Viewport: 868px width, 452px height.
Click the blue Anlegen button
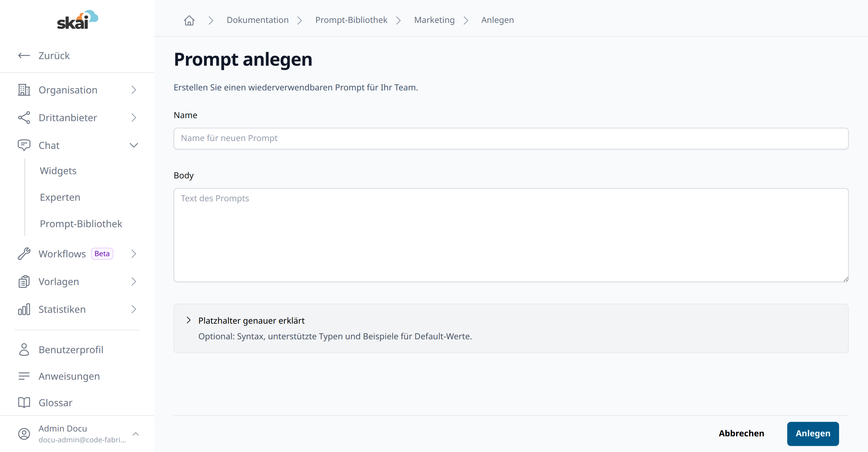pyautogui.click(x=813, y=434)
